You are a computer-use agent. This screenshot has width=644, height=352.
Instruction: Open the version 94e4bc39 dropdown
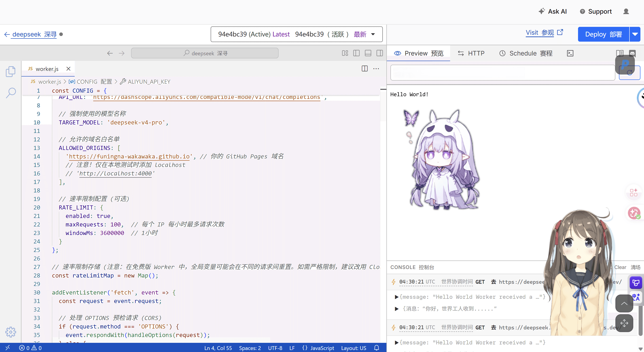point(297,34)
